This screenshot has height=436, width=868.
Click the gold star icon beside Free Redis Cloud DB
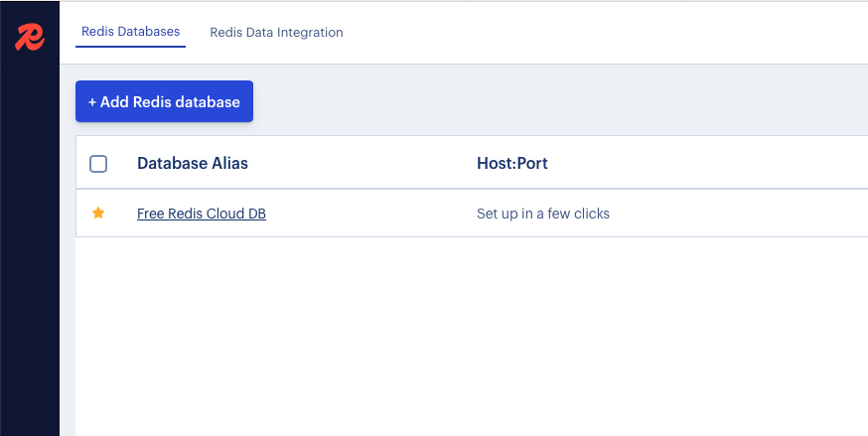coord(98,213)
